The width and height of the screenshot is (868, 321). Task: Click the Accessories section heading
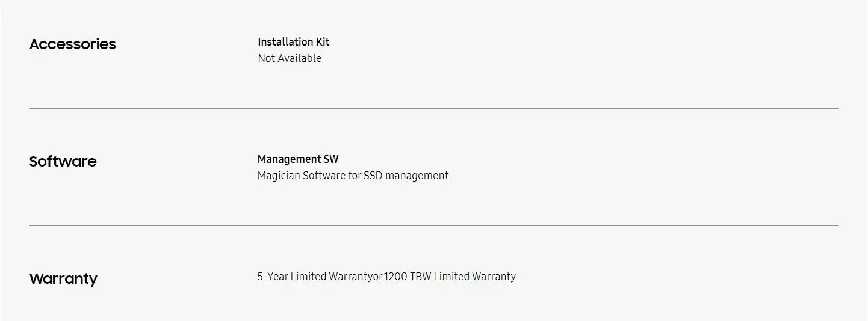(72, 44)
